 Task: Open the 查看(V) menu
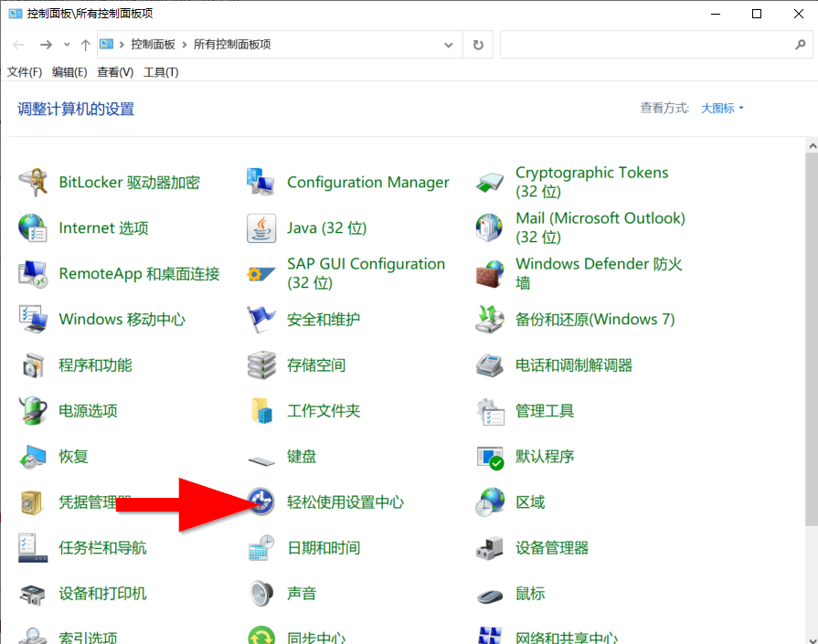[115, 72]
